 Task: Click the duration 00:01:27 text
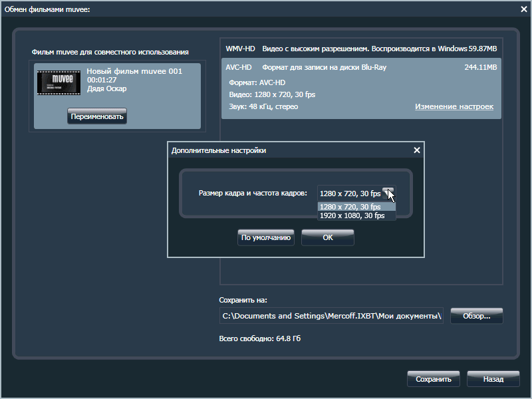pyautogui.click(x=102, y=80)
